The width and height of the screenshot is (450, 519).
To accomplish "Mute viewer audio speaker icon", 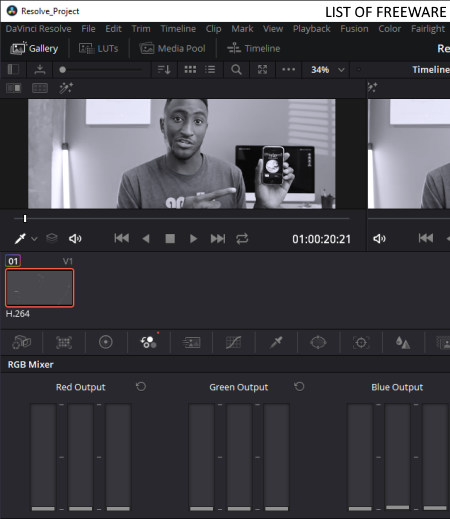I will tap(75, 239).
